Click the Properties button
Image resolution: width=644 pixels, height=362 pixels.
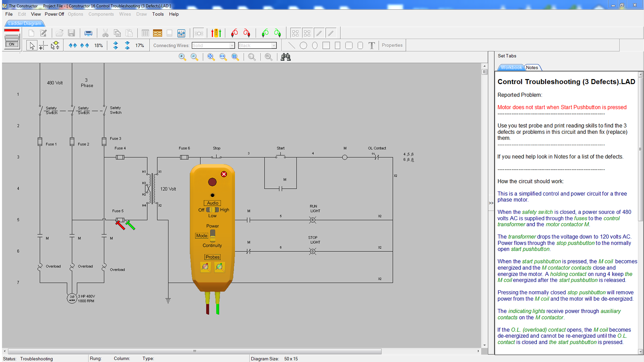tap(392, 45)
